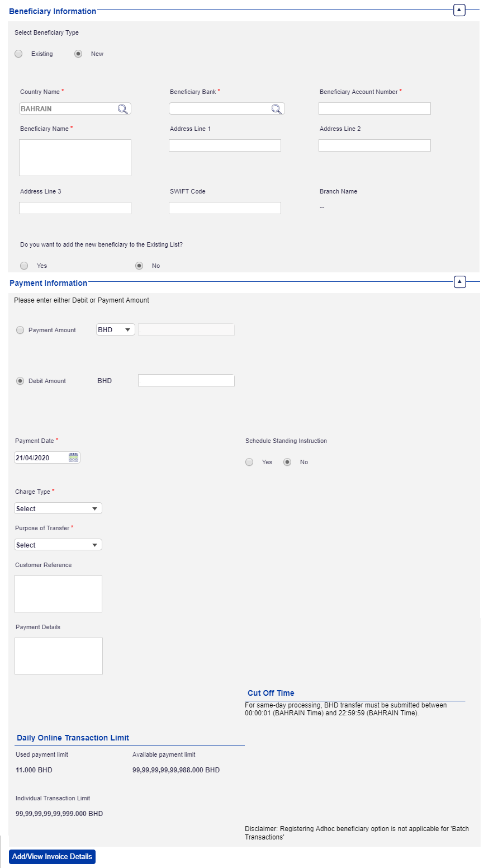Collapse the Payment Information section arrow
This screenshot has width=484, height=868.
pos(459,282)
